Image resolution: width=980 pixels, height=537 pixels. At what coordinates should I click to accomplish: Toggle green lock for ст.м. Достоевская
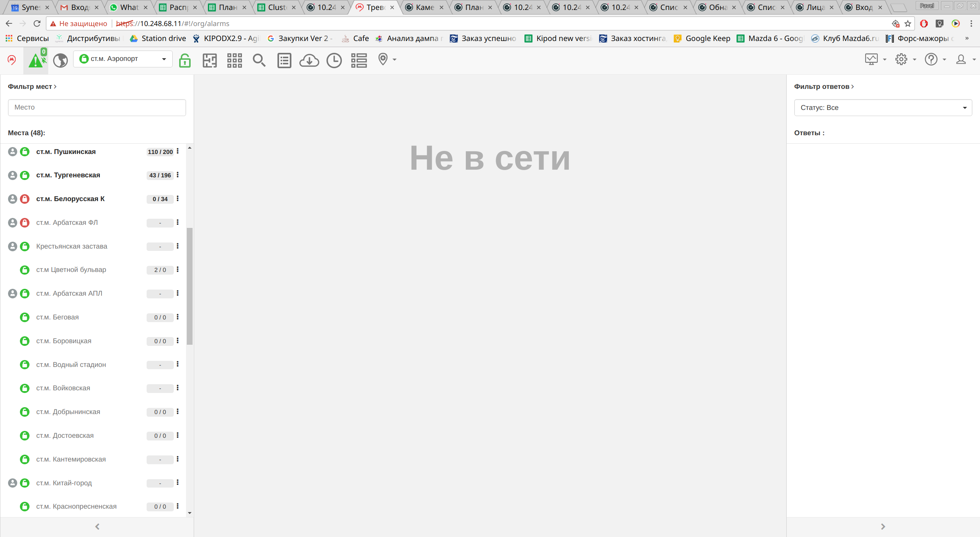pos(24,435)
